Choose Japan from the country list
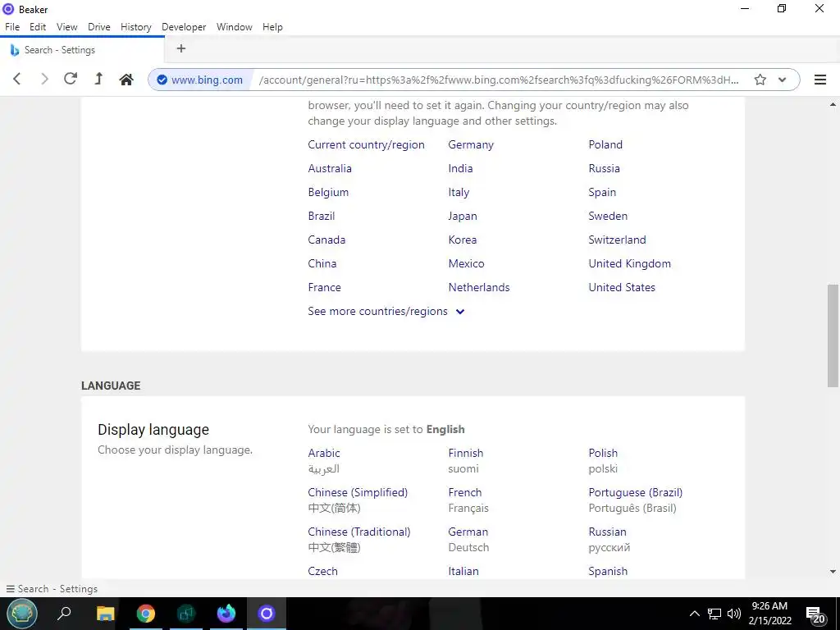Screen dimensions: 840x630 463,216
